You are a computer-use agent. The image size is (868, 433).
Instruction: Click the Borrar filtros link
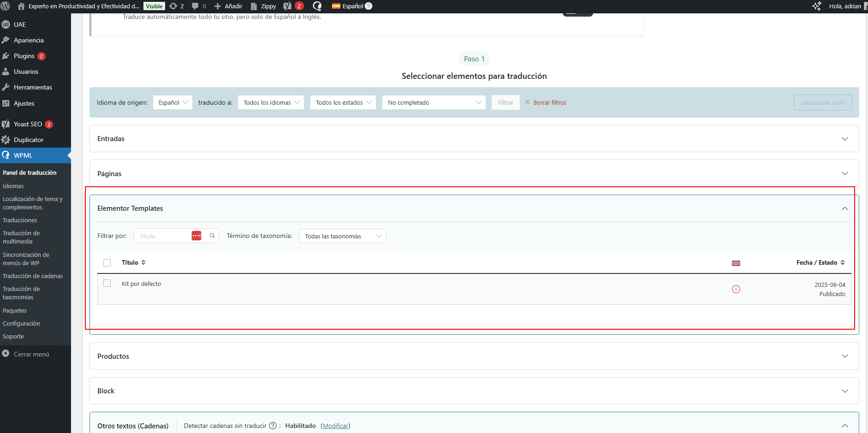[x=549, y=102]
